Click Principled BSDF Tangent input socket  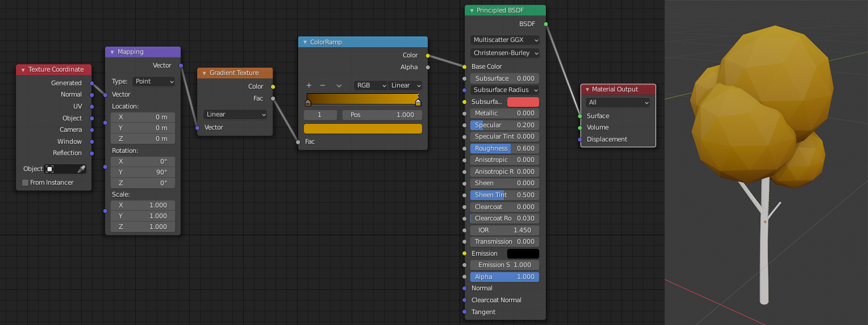pyautogui.click(x=465, y=312)
